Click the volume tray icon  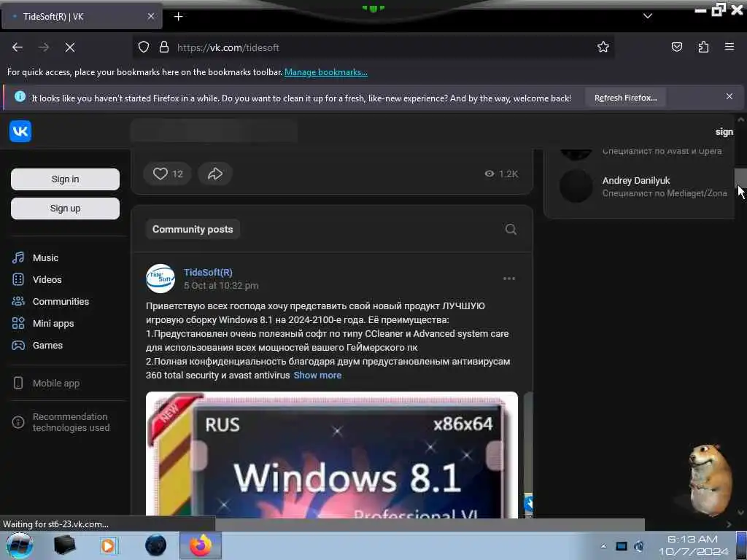pyautogui.click(x=639, y=546)
